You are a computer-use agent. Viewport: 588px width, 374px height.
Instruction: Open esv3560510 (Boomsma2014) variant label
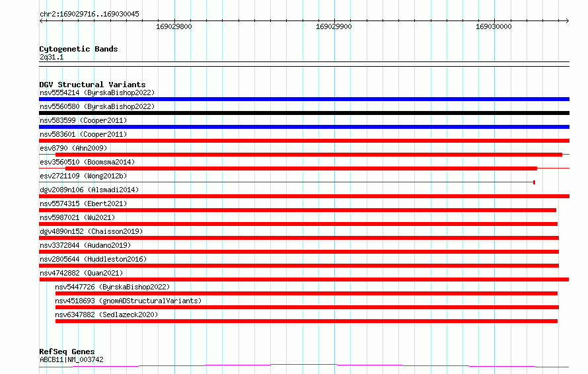click(x=87, y=162)
